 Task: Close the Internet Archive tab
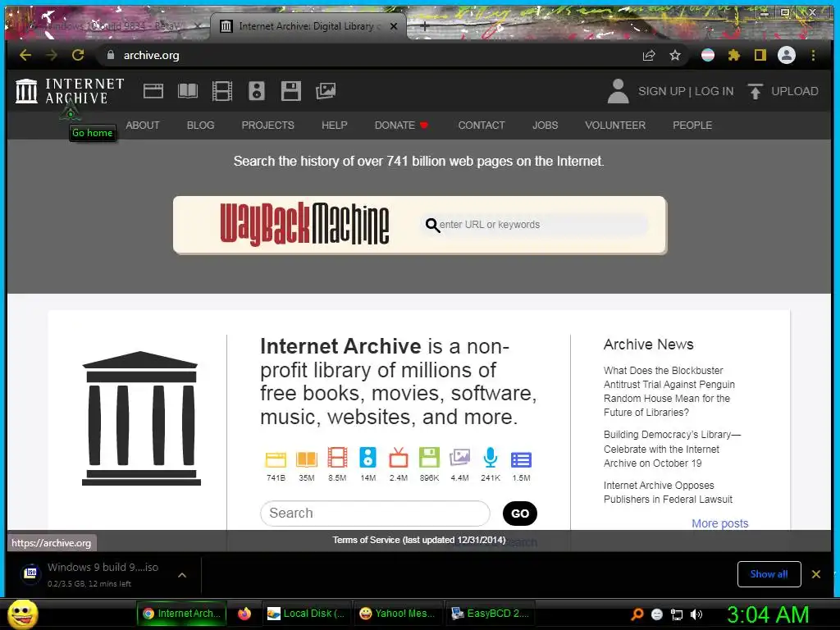click(394, 25)
